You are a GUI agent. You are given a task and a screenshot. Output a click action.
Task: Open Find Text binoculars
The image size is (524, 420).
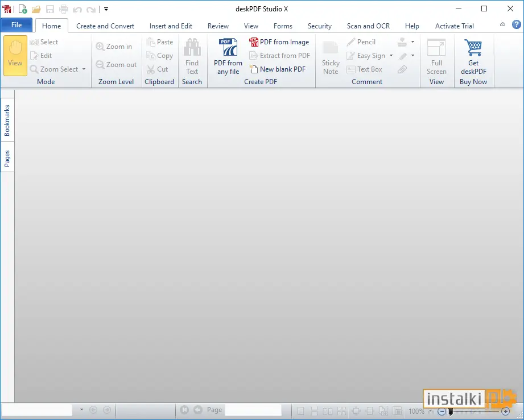click(192, 56)
